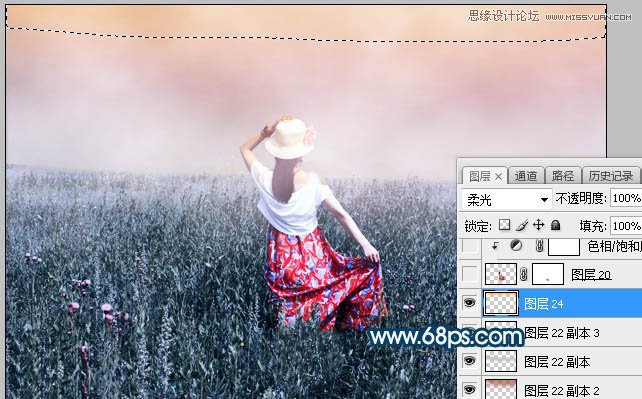Viewport: 642px width, 399px height.
Task: Show the 色相/饱和度 layer visibility box
Action: pos(470,246)
